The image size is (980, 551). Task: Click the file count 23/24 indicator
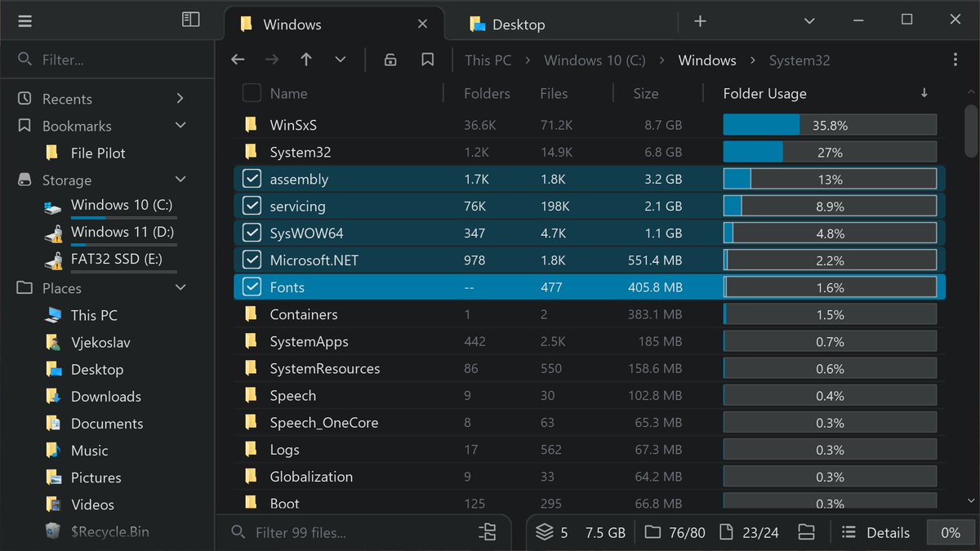pyautogui.click(x=749, y=532)
